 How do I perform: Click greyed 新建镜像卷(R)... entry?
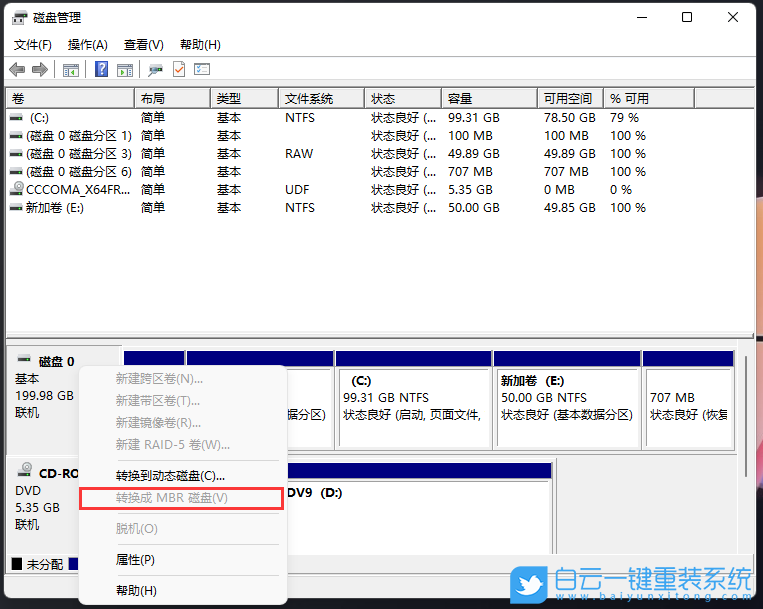pyautogui.click(x=182, y=423)
